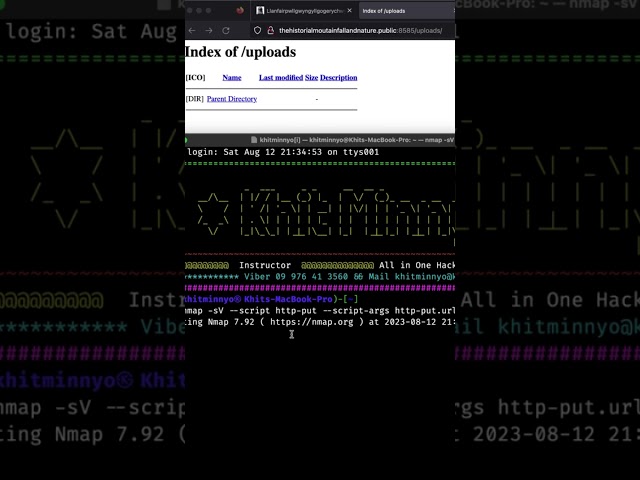Click the 'Instructor' banner text

tap(265, 265)
